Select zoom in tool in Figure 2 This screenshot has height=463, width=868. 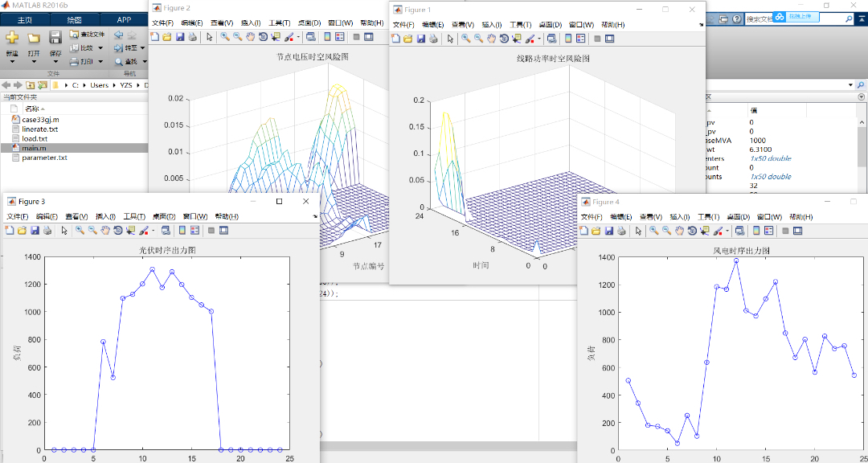(225, 37)
